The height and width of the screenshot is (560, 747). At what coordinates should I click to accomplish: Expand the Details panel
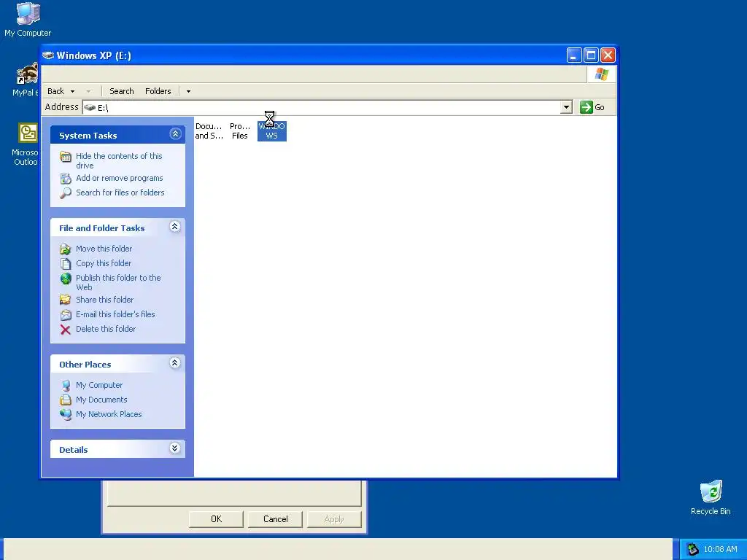pos(175,448)
